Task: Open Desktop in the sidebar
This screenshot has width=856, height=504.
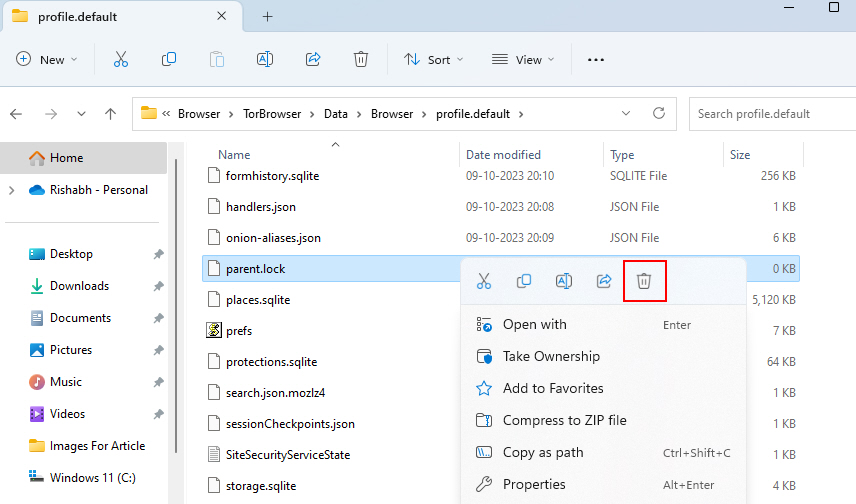Action: click(71, 254)
